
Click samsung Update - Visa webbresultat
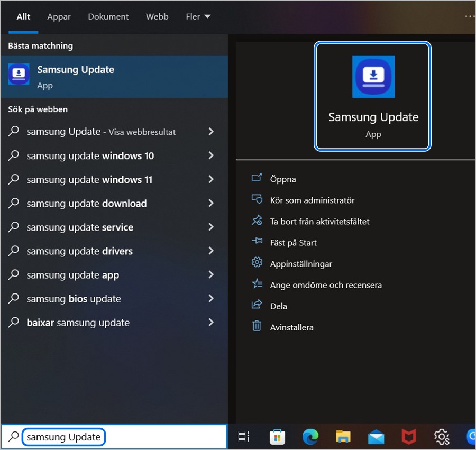[100, 132]
